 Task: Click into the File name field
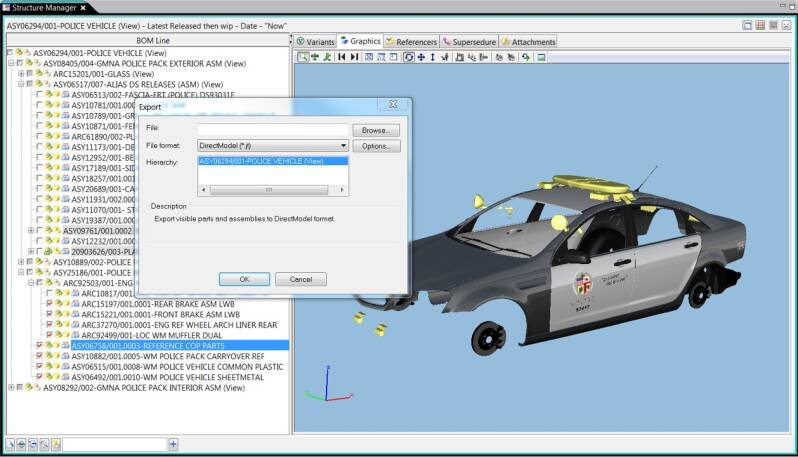[272, 130]
